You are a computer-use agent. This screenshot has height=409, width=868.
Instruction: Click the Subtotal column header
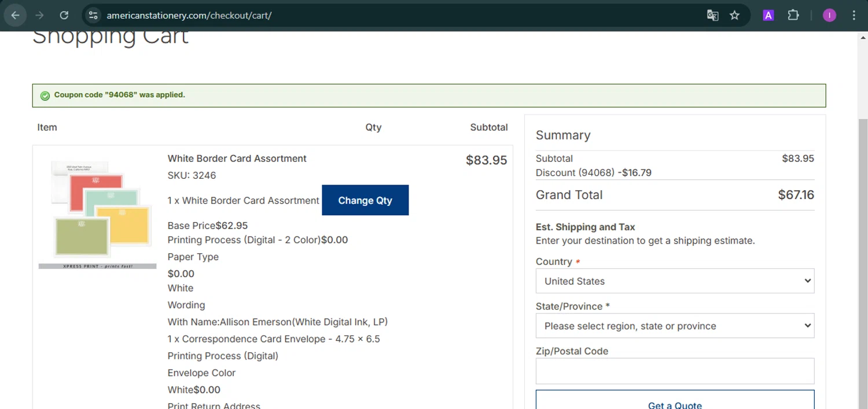point(489,127)
